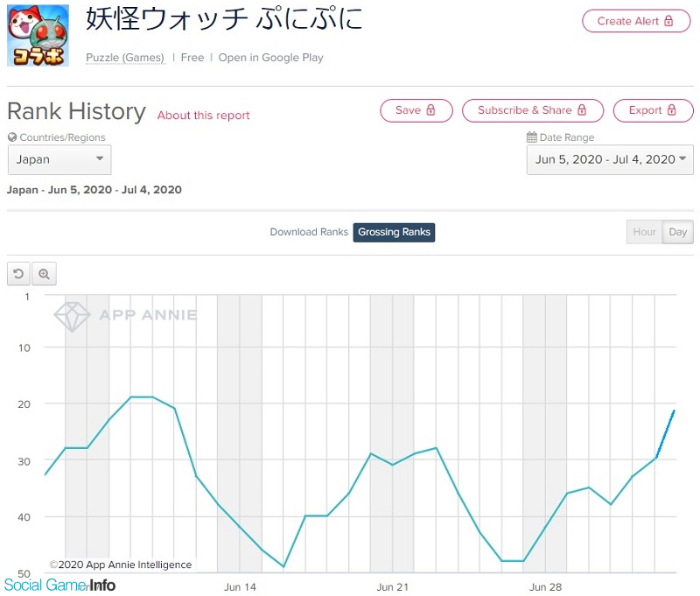Click the Free price label

192,58
